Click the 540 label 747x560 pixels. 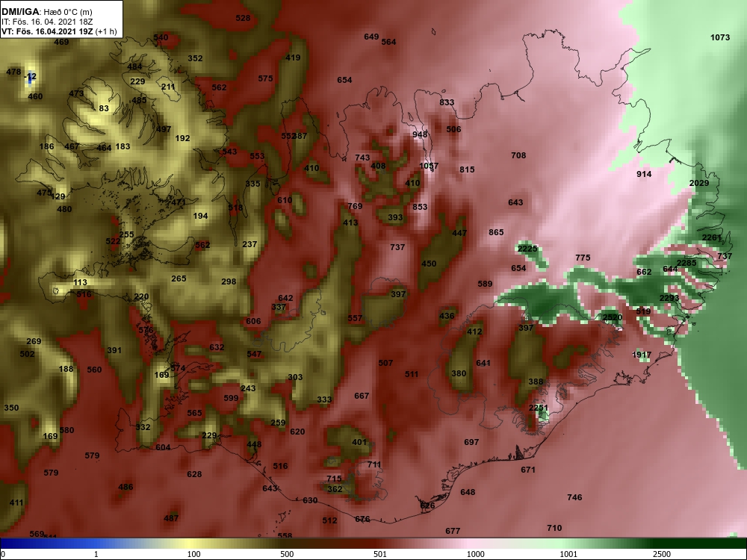[x=161, y=37]
